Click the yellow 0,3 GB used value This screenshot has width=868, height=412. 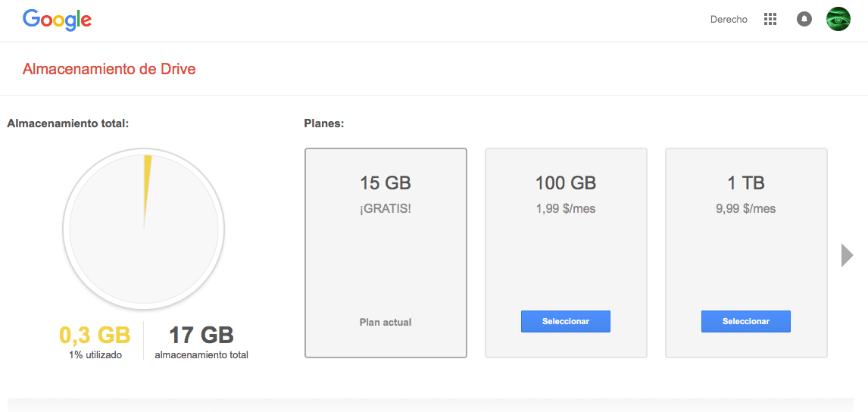pos(95,335)
